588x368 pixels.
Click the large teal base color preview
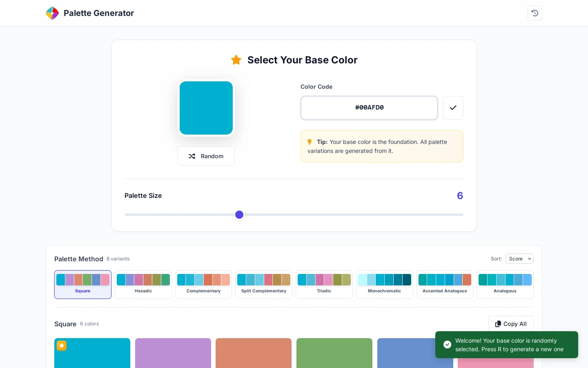coord(206,108)
